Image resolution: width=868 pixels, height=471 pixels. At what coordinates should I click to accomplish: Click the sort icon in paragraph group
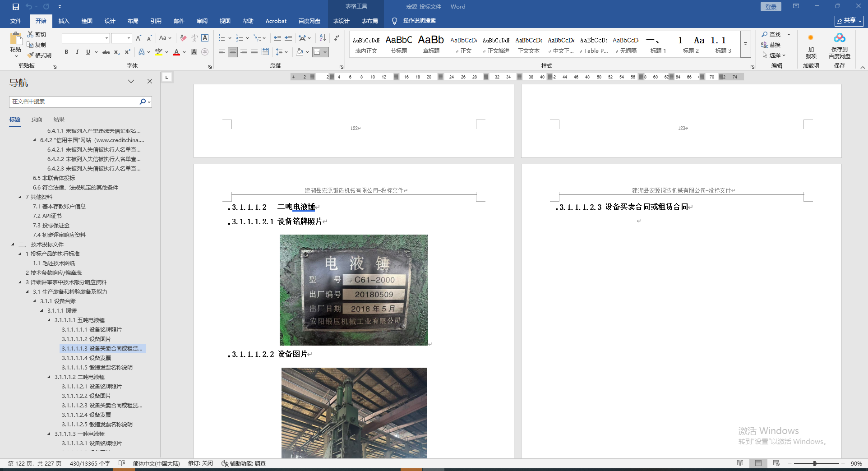tap(323, 38)
